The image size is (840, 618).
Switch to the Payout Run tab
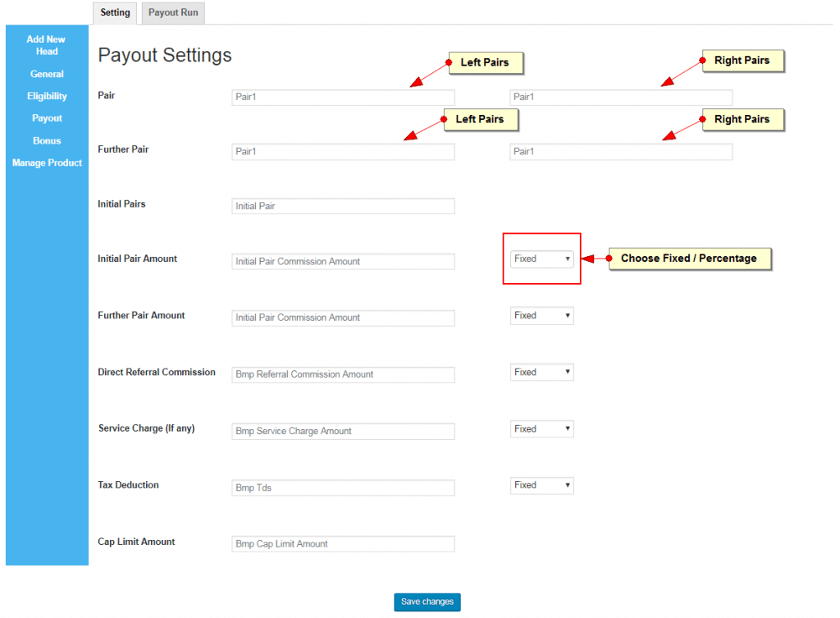tap(173, 13)
